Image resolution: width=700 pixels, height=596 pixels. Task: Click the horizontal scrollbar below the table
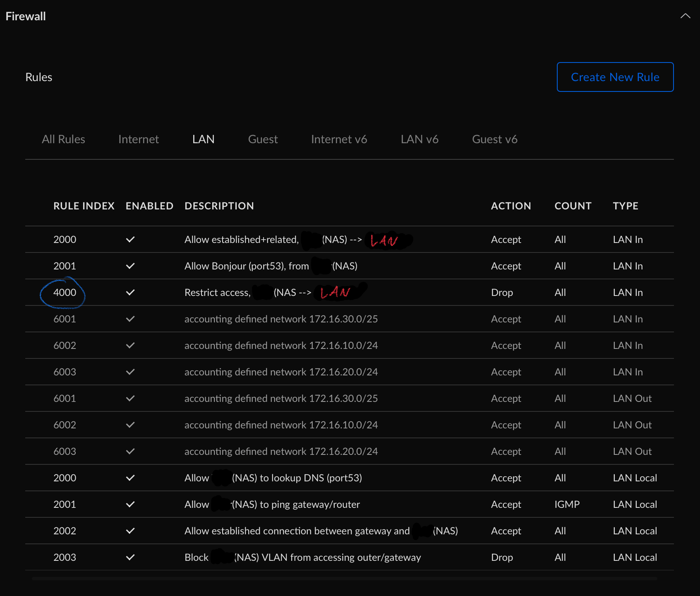click(344, 579)
